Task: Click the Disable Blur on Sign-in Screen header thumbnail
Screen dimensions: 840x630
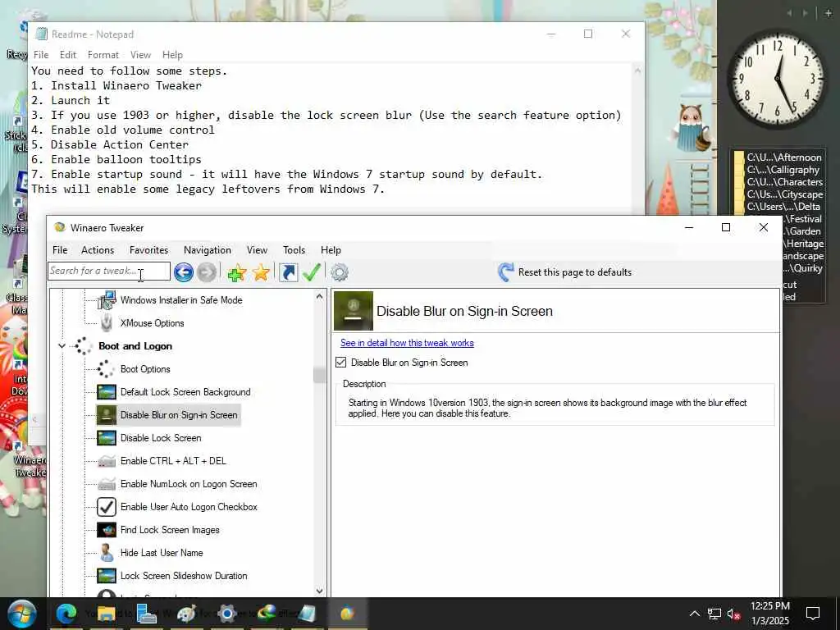Action: click(354, 311)
